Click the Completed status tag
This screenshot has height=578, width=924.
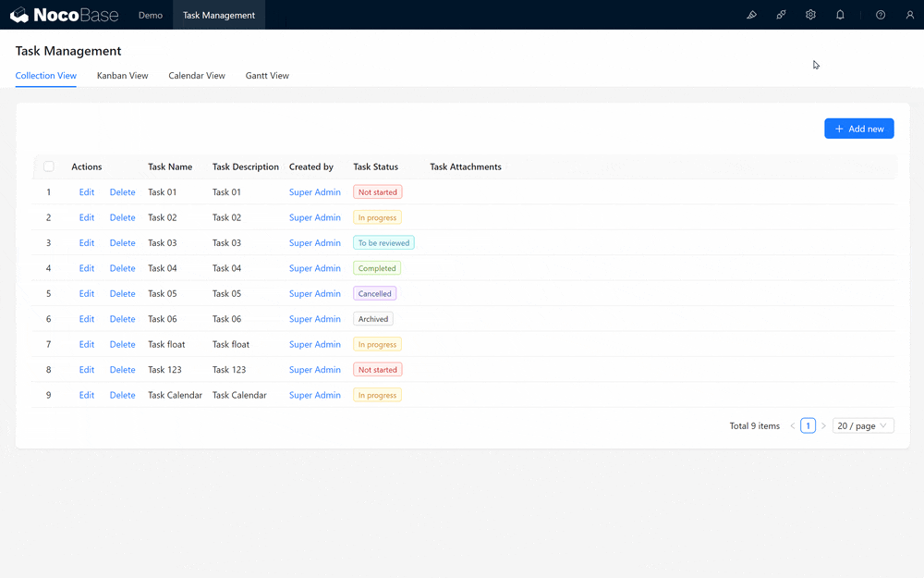click(x=377, y=268)
